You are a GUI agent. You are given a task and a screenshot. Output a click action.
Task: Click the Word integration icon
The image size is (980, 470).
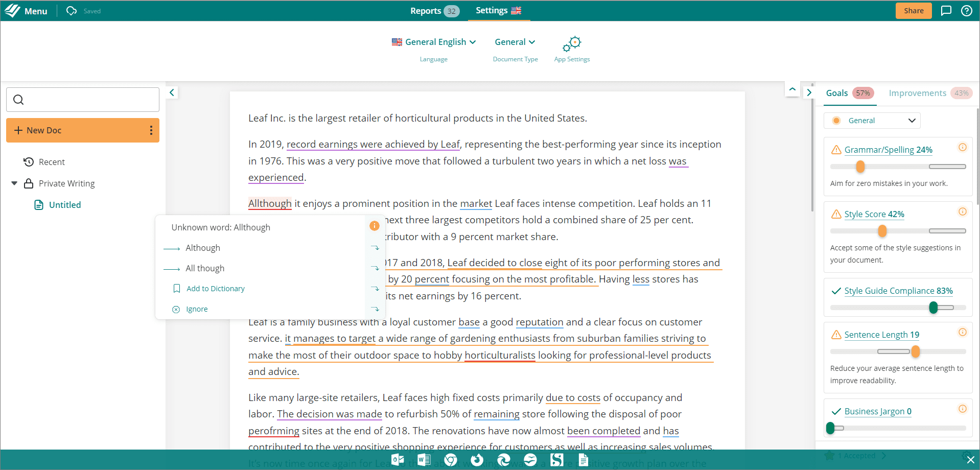pos(424,460)
